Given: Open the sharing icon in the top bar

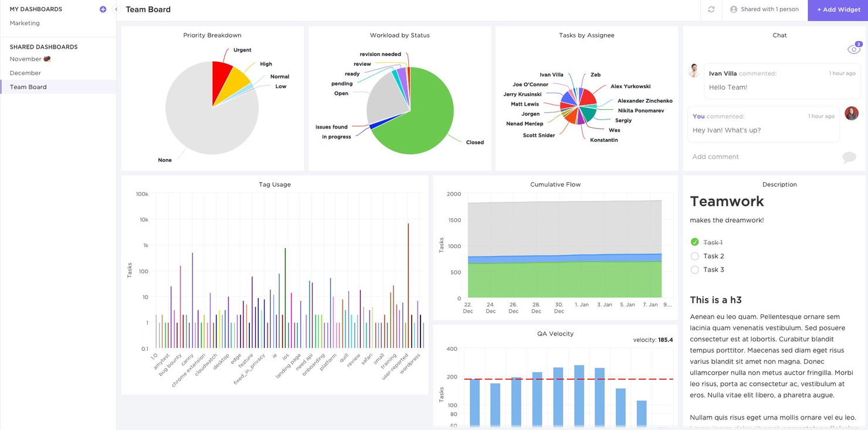Looking at the screenshot, I should point(733,9).
